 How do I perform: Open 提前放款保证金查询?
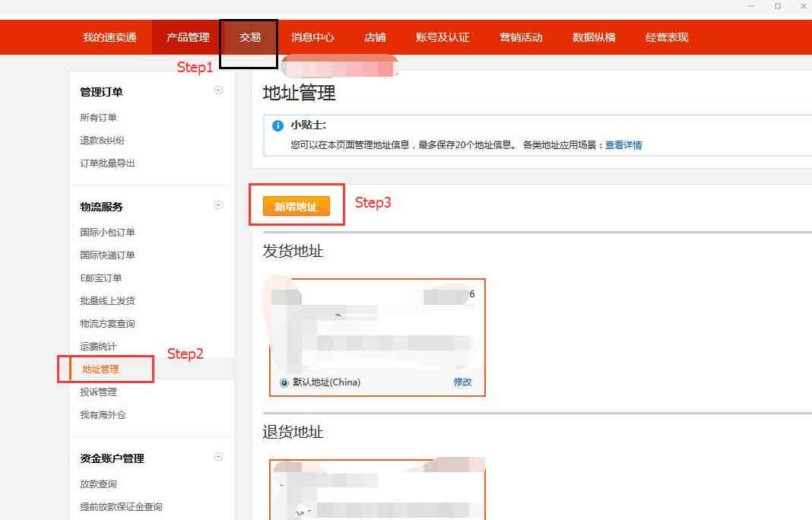[x=121, y=506]
